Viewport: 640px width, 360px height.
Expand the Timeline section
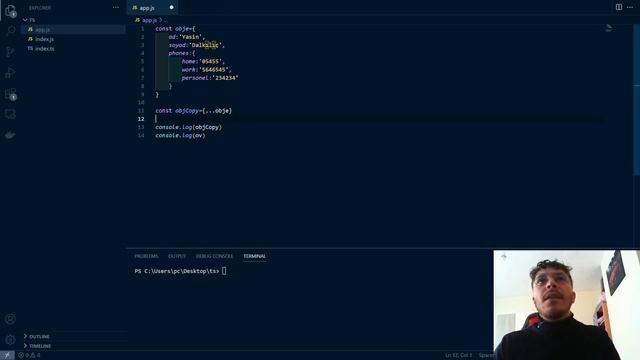click(37, 346)
